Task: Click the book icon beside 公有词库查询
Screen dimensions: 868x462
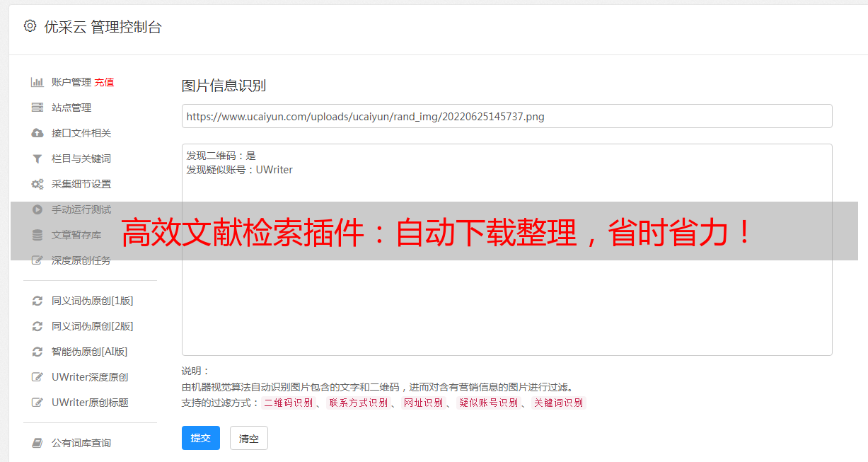Action: 37,443
